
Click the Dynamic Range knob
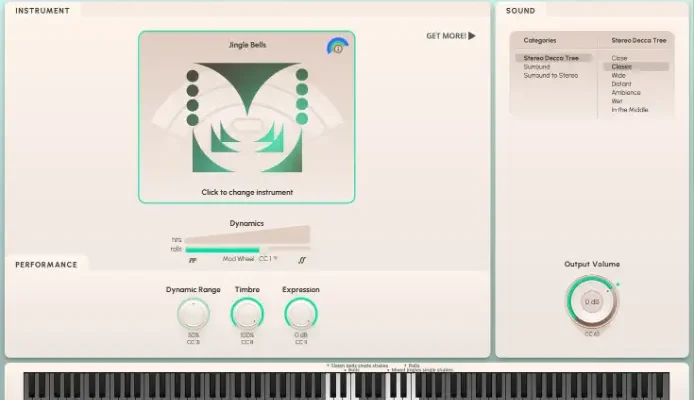pos(193,314)
